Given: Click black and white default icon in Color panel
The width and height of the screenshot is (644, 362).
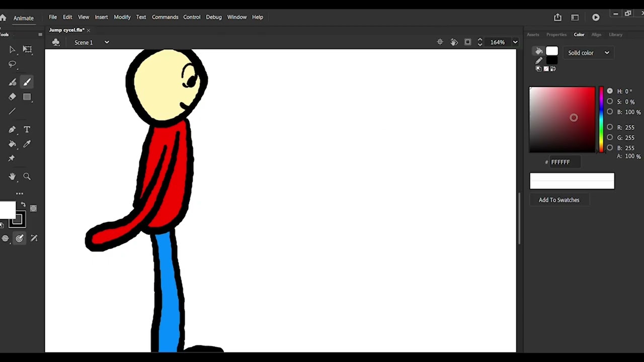Looking at the screenshot, I should 538,69.
